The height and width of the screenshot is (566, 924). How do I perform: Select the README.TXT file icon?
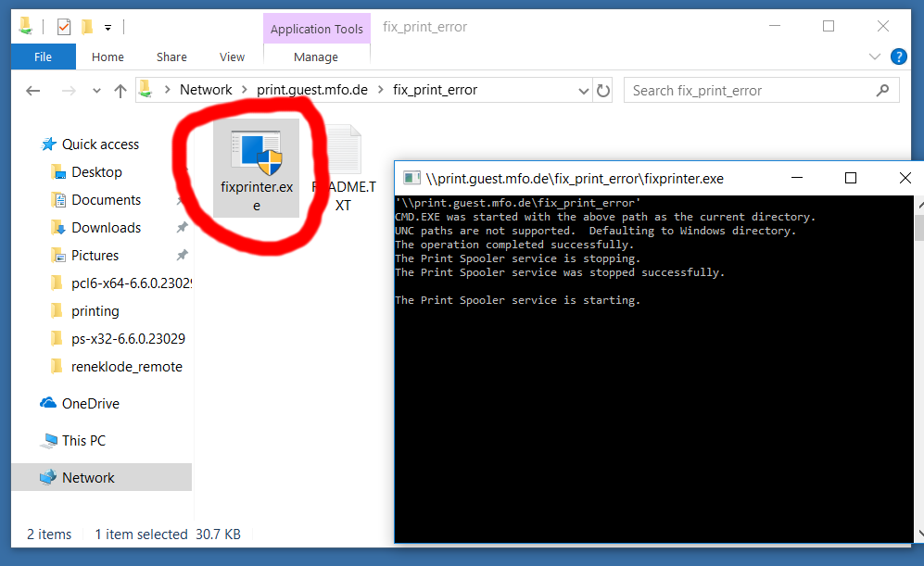tap(343, 153)
